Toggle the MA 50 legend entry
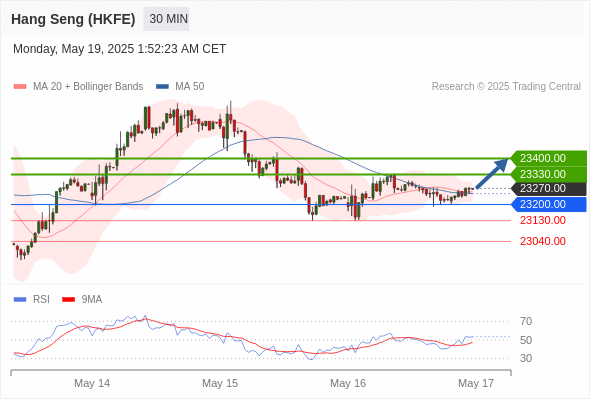The height and width of the screenshot is (400, 590). 180,87
